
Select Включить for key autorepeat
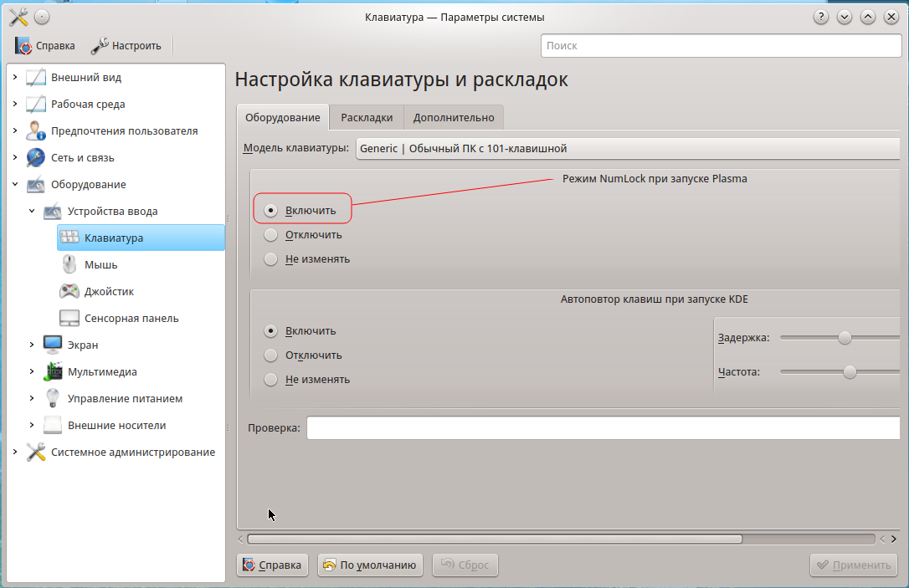270,330
